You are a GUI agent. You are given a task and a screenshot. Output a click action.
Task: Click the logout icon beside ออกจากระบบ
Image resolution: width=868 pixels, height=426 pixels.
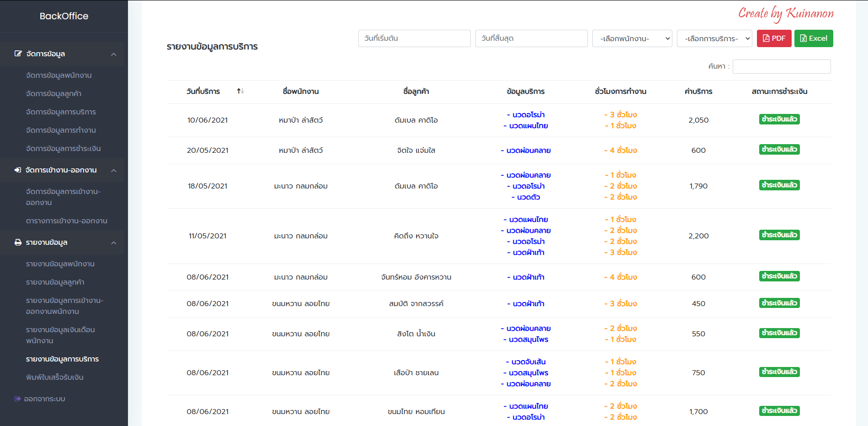18,399
